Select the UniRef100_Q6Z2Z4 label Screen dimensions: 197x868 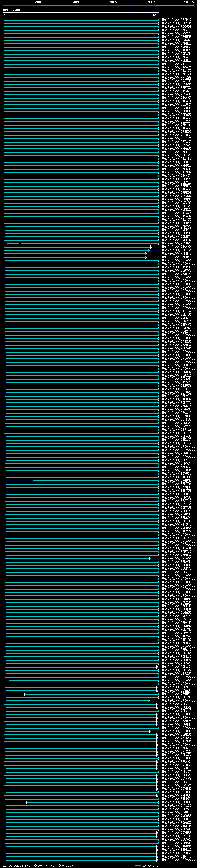(x=176, y=121)
